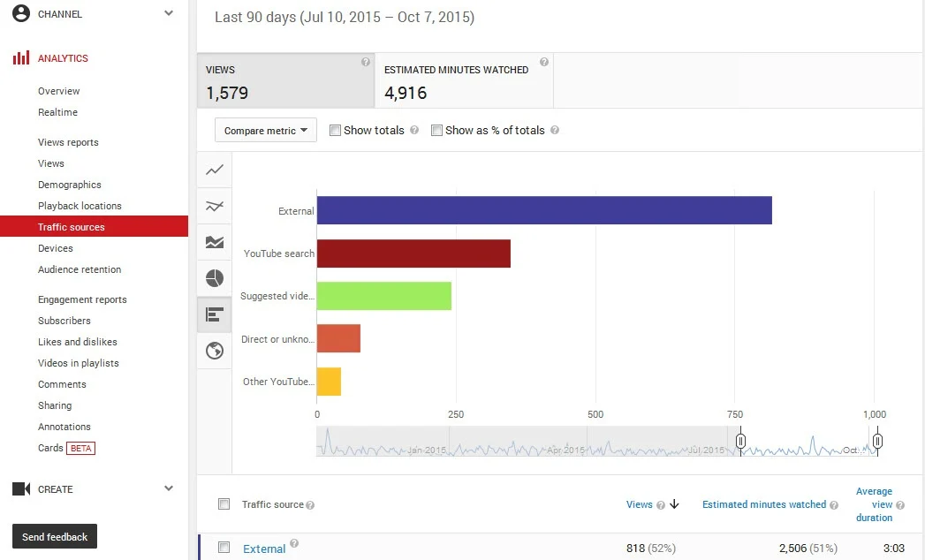Select the Views metric card
This screenshot has height=560, width=925.
286,81
